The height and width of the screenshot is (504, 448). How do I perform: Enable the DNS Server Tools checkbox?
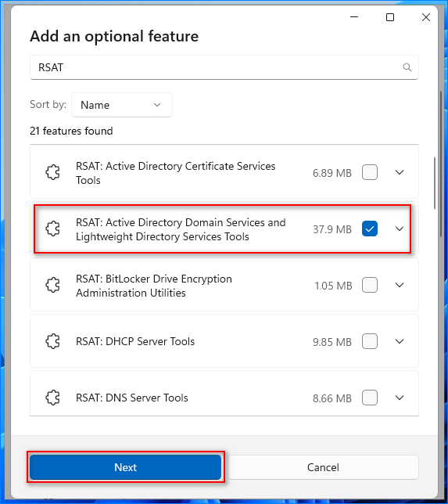[370, 398]
